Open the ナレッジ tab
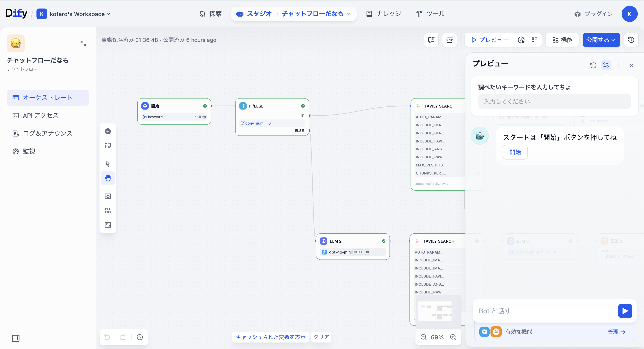This screenshot has width=644, height=349. (384, 14)
